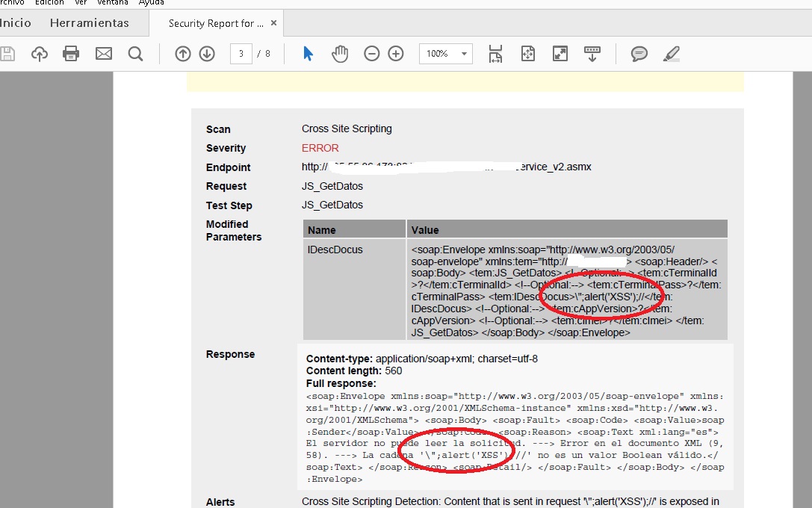Switch to the Herramientas tab
The height and width of the screenshot is (508, 812).
point(89,23)
